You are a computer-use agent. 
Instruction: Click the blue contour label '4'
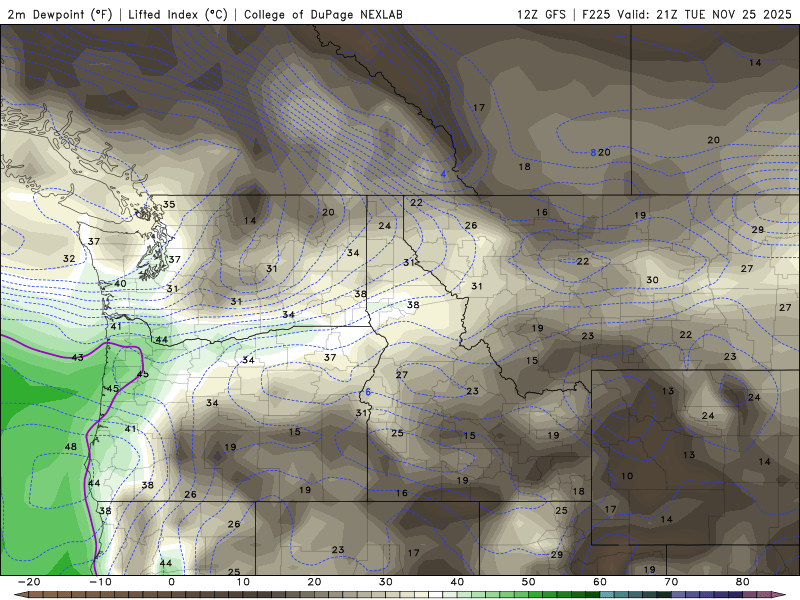[443, 174]
